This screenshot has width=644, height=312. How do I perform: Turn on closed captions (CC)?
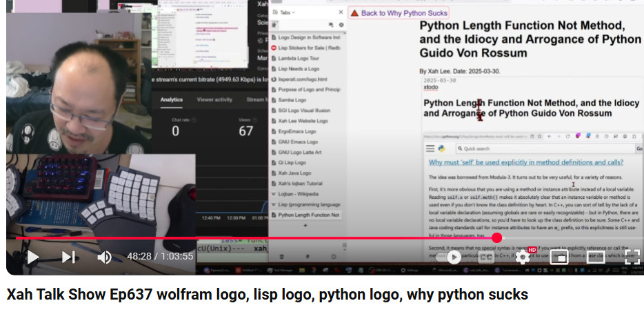tap(486, 257)
